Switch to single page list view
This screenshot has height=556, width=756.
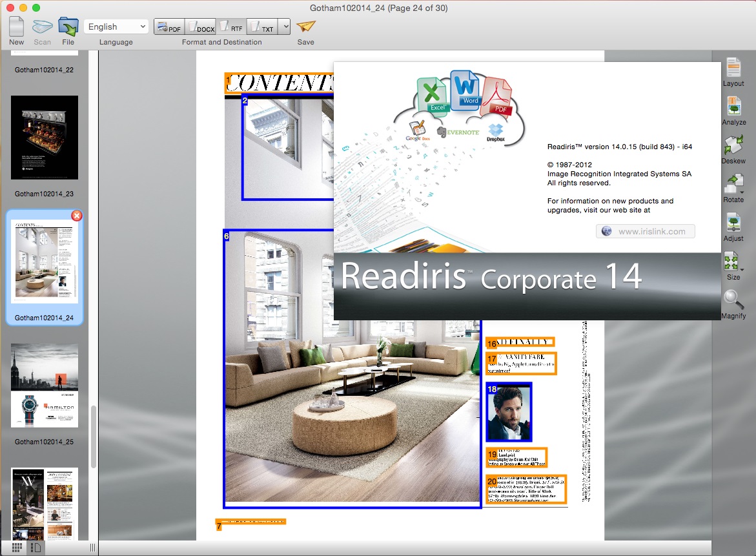coord(36,548)
